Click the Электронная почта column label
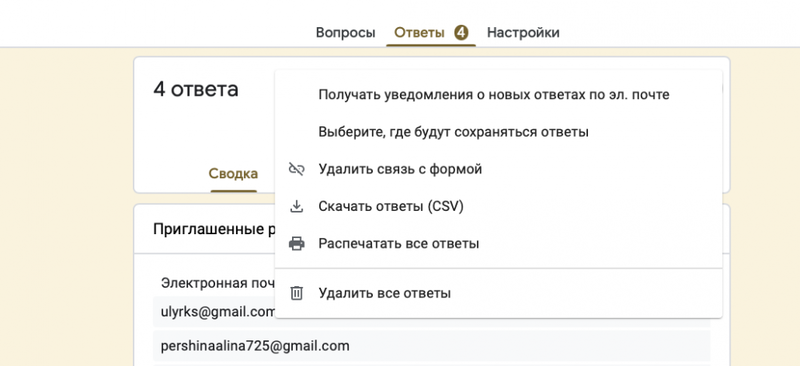800x366 pixels. click(x=218, y=283)
